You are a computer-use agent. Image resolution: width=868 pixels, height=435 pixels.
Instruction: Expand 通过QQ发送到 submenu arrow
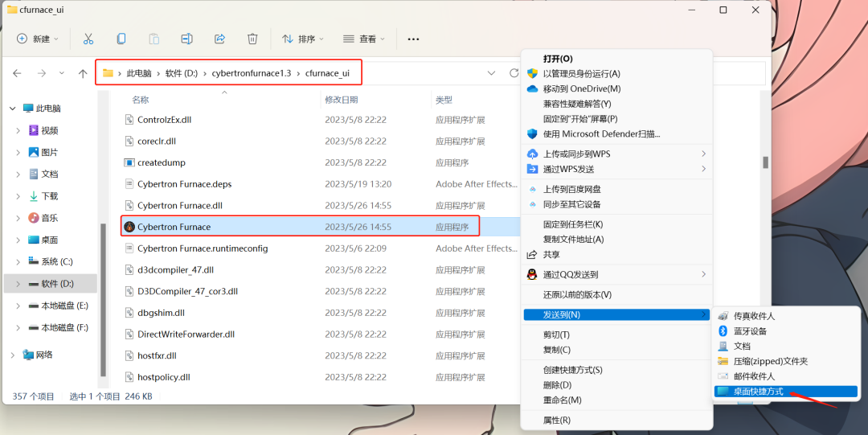[x=703, y=274]
